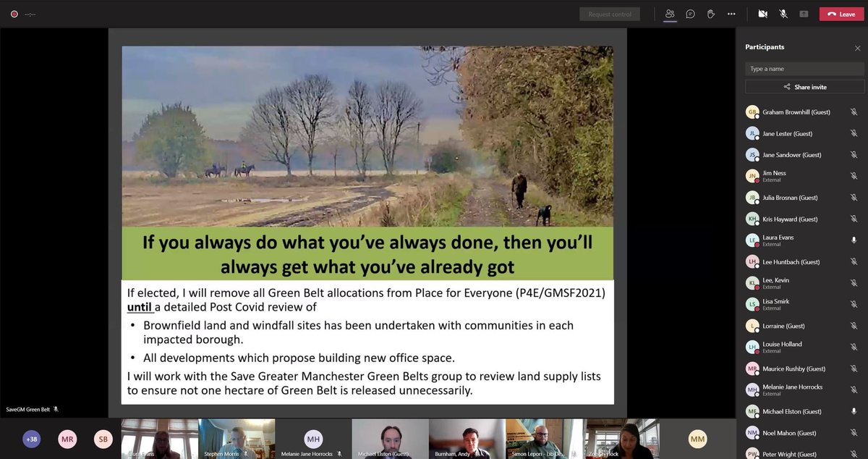Click the muted mic beside Lorraine (Guest)
This screenshot has height=459, width=868.
(854, 326)
